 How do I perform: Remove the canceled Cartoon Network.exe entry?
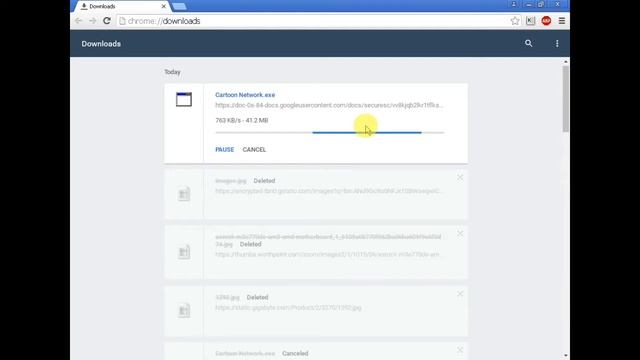pos(460,350)
